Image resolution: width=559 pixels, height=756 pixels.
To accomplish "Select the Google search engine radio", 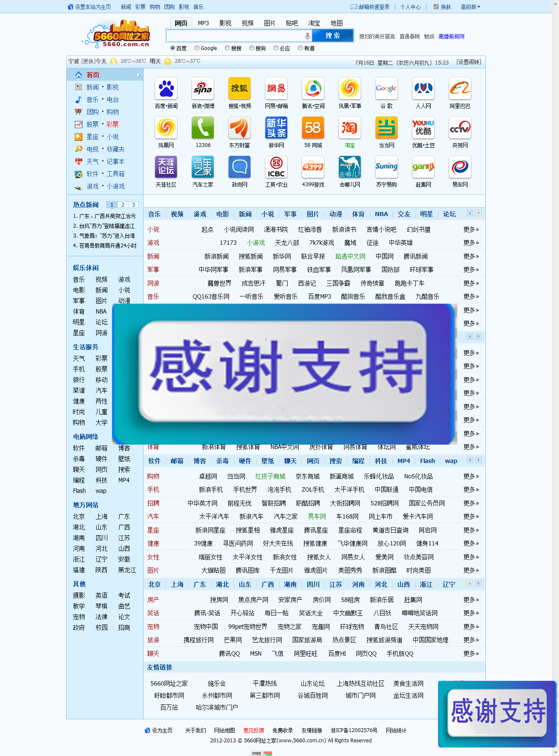I will (x=197, y=48).
